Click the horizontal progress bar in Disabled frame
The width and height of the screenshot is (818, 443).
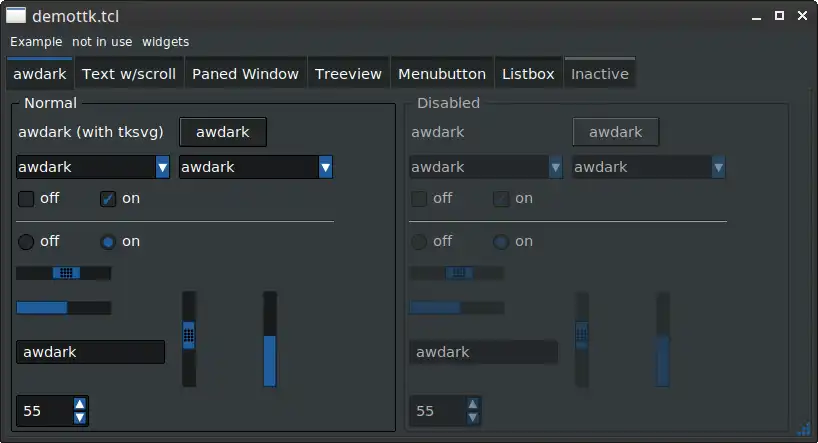pos(456,308)
